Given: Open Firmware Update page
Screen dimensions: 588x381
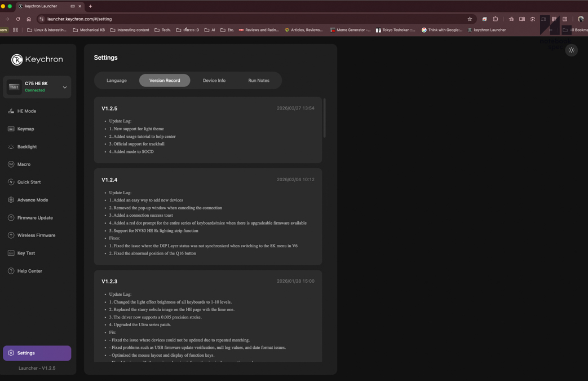Looking at the screenshot, I should [34, 218].
